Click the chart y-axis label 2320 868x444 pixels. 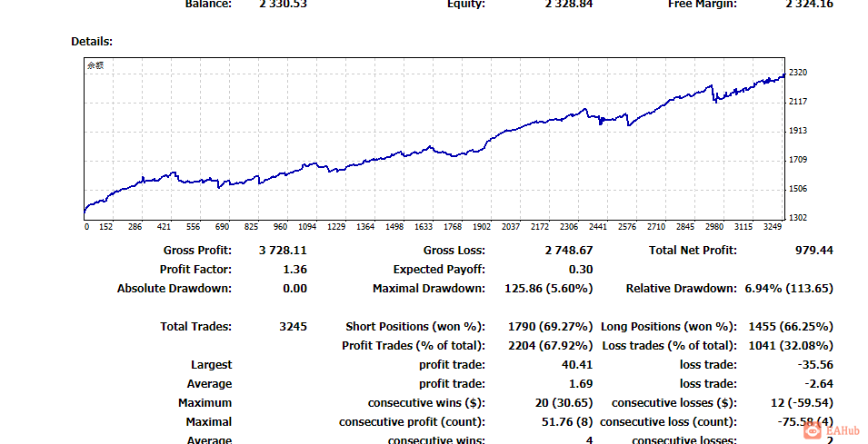pyautogui.click(x=798, y=73)
